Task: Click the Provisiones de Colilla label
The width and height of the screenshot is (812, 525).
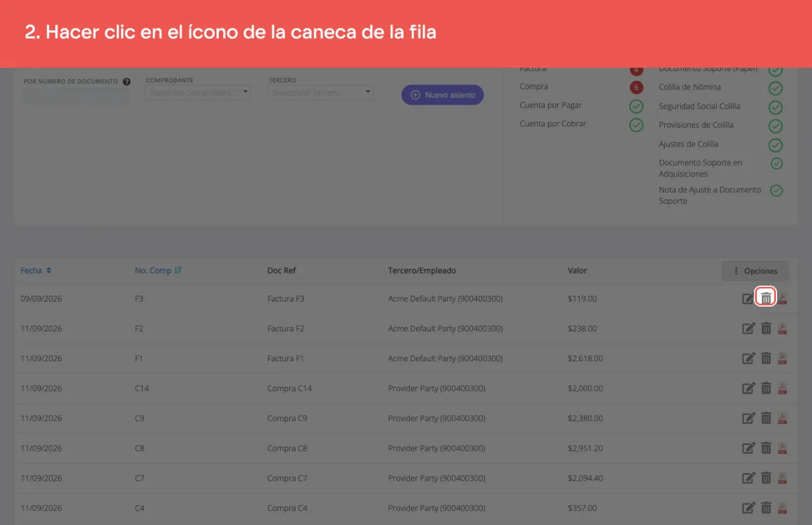Action: click(x=696, y=125)
